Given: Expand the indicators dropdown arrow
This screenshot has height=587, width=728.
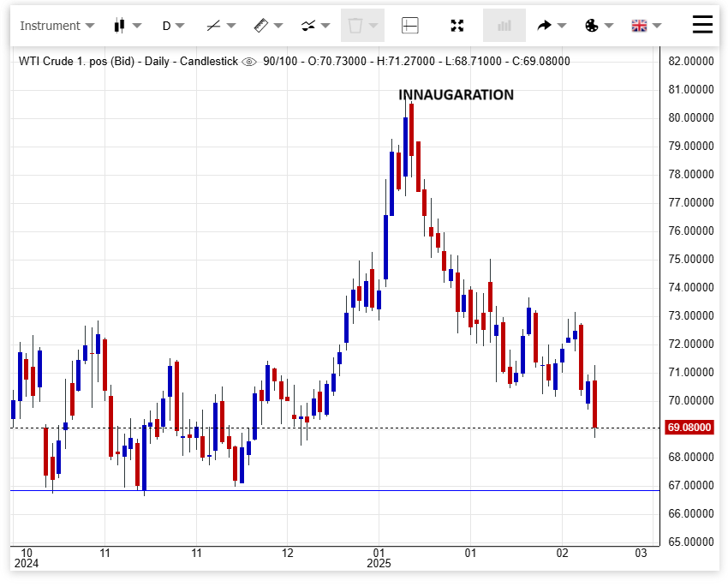Looking at the screenshot, I should [325, 26].
